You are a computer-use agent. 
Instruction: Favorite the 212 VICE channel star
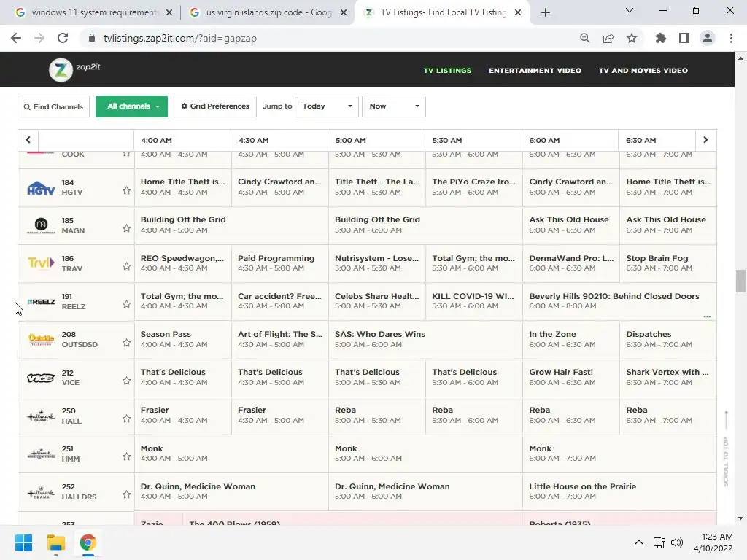coord(126,381)
